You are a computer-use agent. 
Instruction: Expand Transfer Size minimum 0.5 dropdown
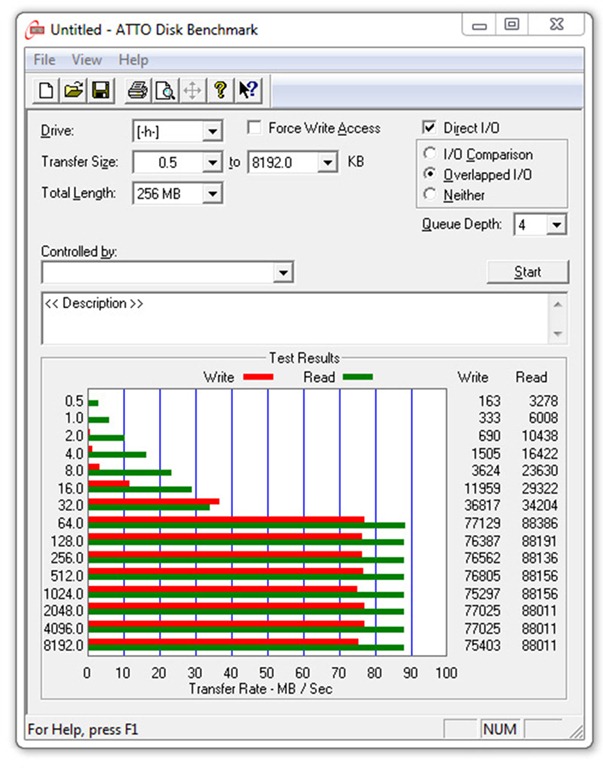coord(212,162)
